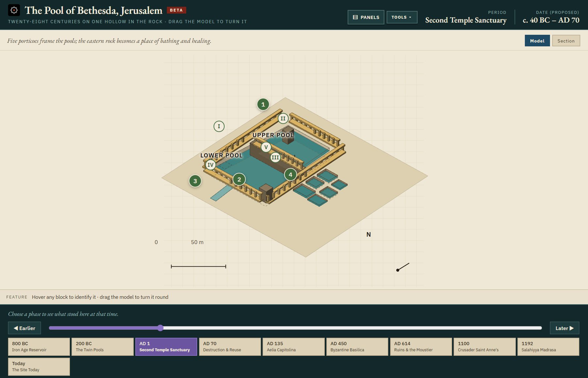The height and width of the screenshot is (378, 588).
Task: Choose the AD 135 Aelia Capitolina phase
Action: click(x=294, y=347)
